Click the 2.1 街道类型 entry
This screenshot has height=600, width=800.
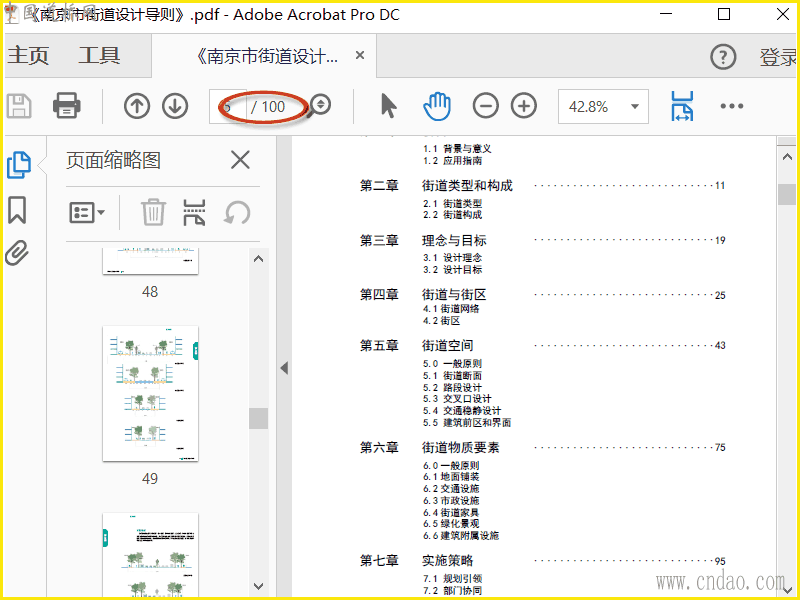452,203
